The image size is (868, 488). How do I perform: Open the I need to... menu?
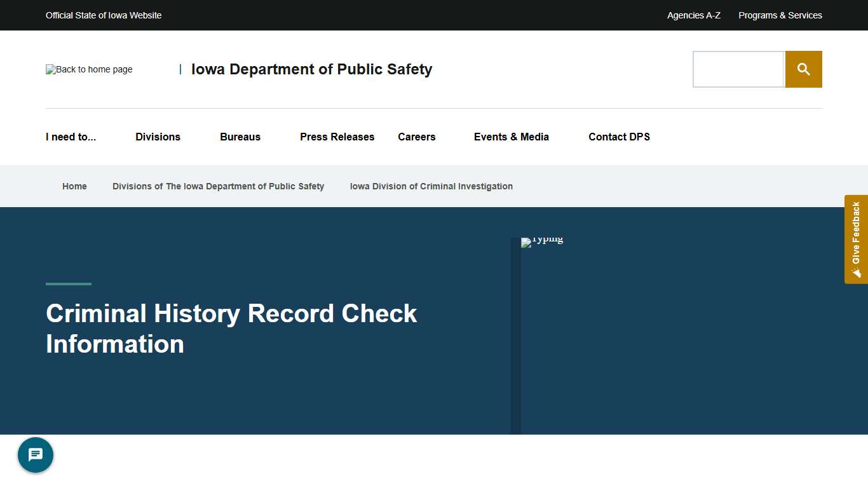point(71,137)
